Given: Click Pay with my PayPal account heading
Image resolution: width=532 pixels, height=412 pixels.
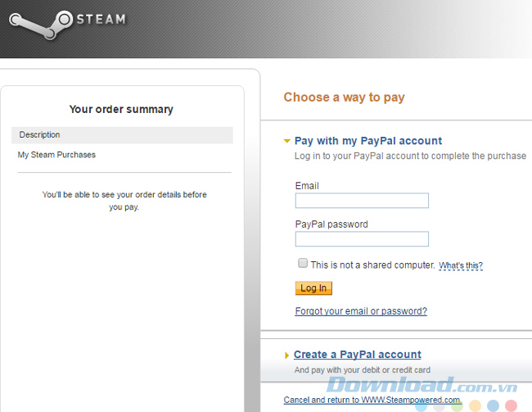Looking at the screenshot, I should click(x=368, y=141).
